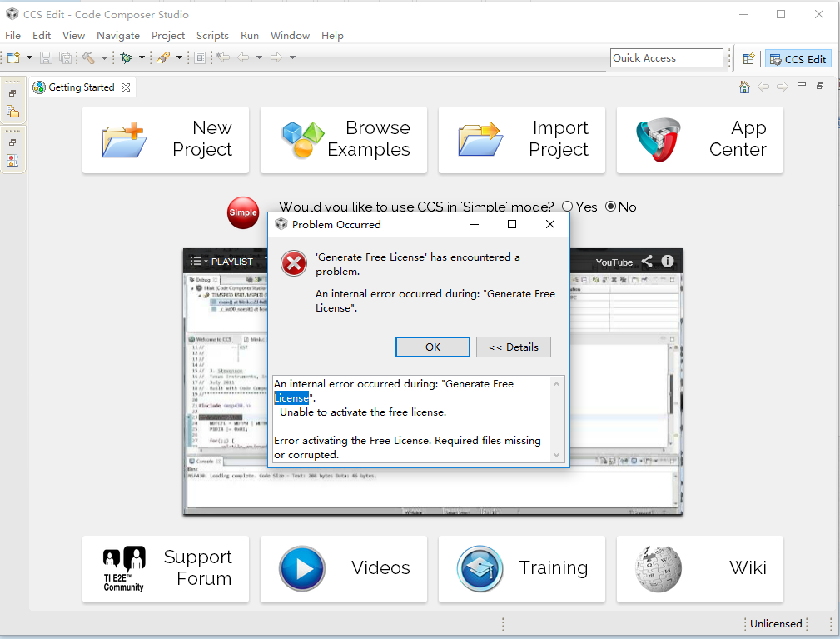Open the File menu
This screenshot has height=639, width=840.
coord(12,35)
